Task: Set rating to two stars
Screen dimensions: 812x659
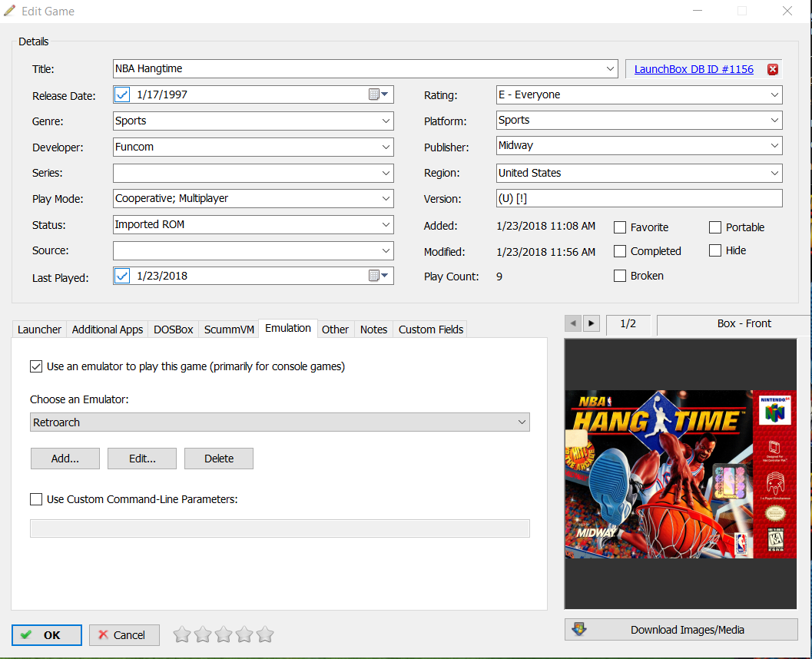Action: coord(203,634)
